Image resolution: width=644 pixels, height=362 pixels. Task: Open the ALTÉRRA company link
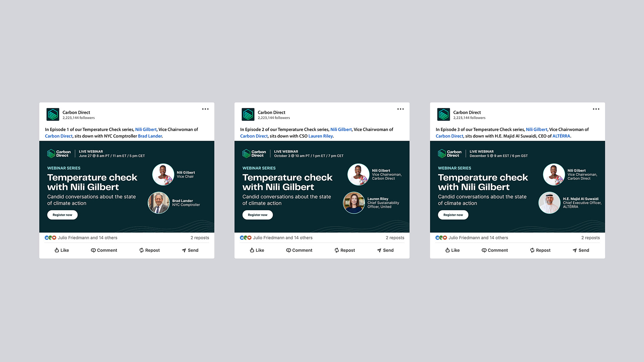[x=561, y=136]
